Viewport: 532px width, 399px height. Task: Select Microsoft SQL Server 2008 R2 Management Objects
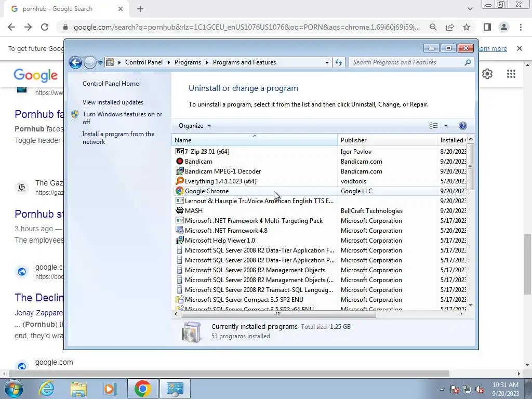click(x=255, y=270)
